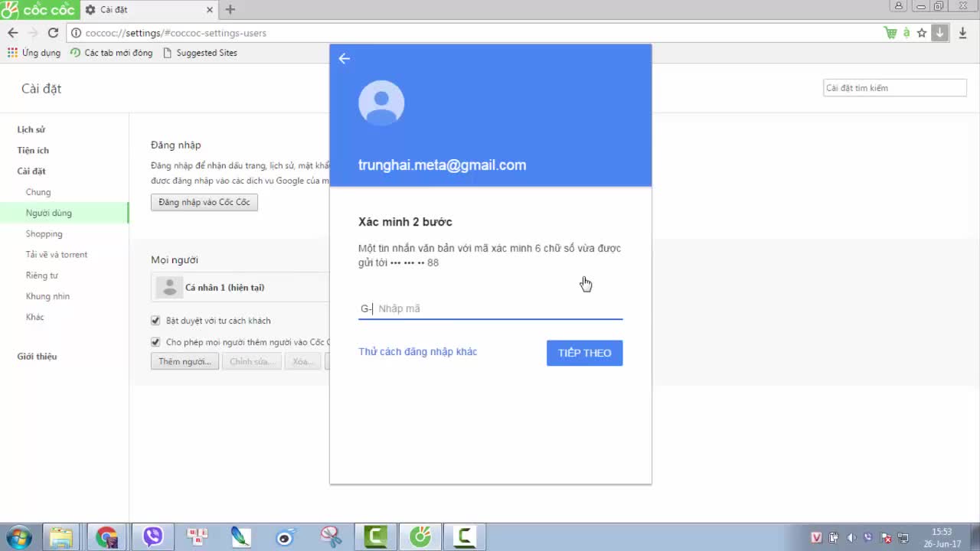The height and width of the screenshot is (551, 980).
Task: Click the Thêm người... button
Action: click(185, 361)
